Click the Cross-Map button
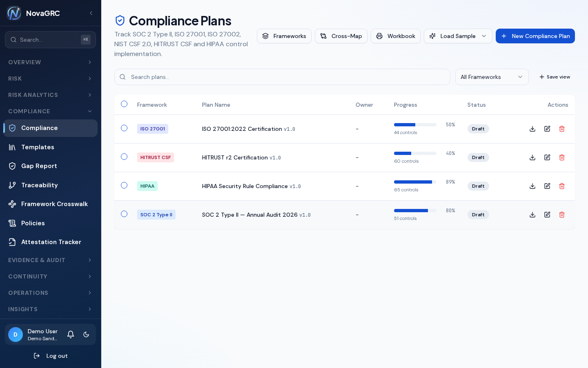Screen dimensions: 588x368 pyautogui.click(x=341, y=36)
